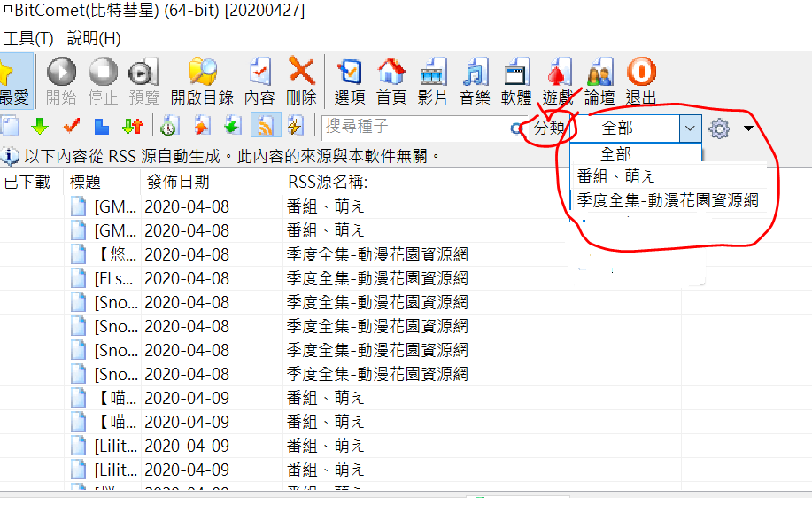This screenshot has width=812, height=521.
Task: Click the blue block filter icon
Action: (x=102, y=126)
